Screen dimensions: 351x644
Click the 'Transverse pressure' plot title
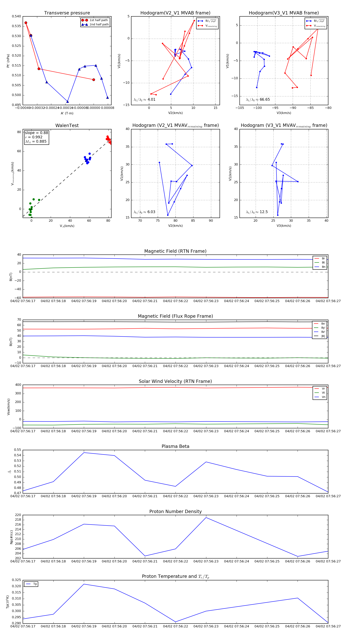point(67,13)
